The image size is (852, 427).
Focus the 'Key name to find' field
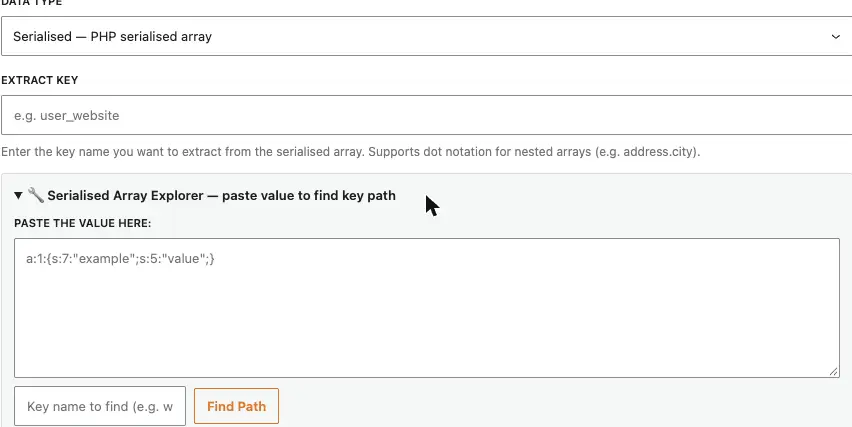(x=100, y=406)
